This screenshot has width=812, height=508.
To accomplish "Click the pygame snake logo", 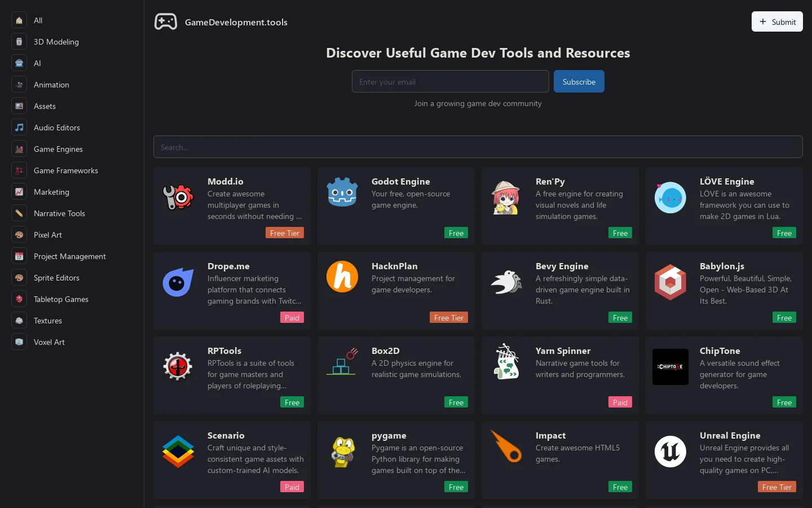I will pos(342,452).
